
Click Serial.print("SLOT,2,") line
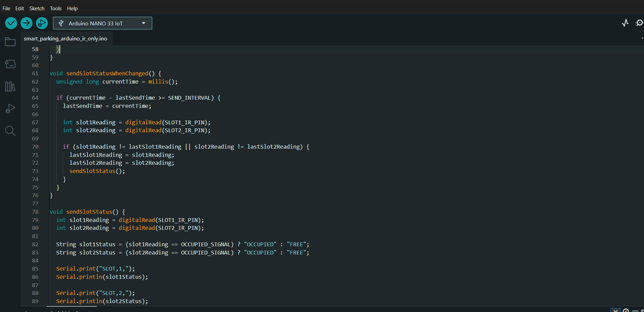[96, 293]
